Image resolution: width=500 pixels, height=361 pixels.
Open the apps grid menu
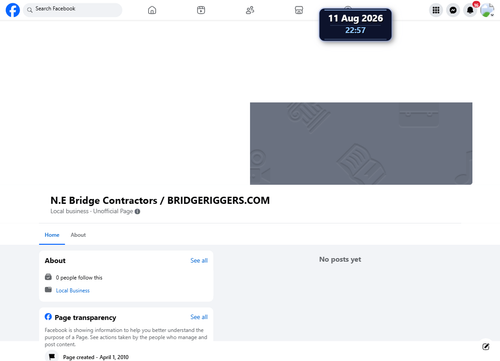436,10
